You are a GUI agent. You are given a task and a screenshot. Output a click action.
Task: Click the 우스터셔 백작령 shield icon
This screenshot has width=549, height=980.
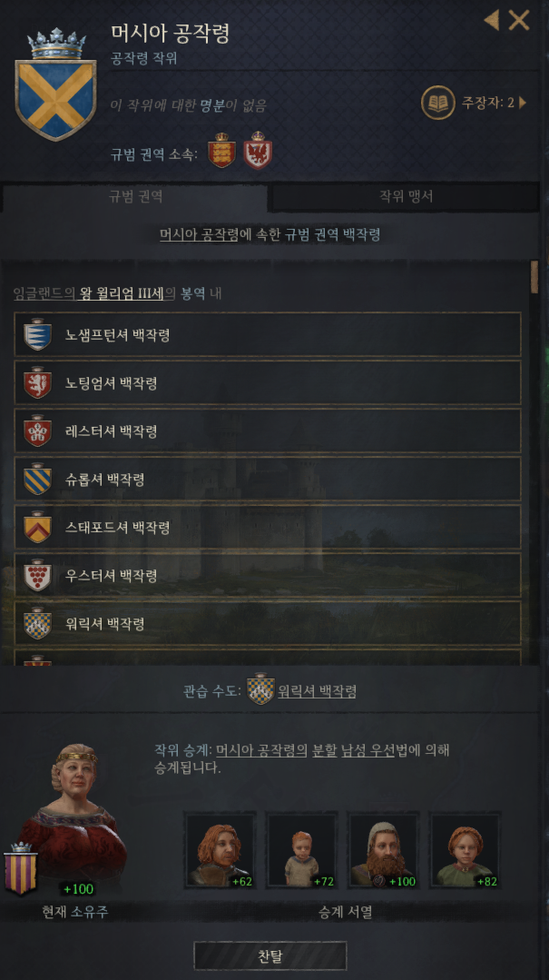(37, 575)
